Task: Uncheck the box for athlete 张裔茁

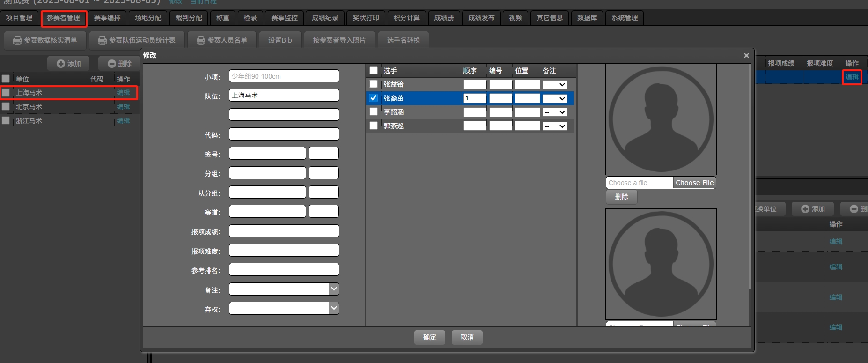Action: pyautogui.click(x=374, y=98)
